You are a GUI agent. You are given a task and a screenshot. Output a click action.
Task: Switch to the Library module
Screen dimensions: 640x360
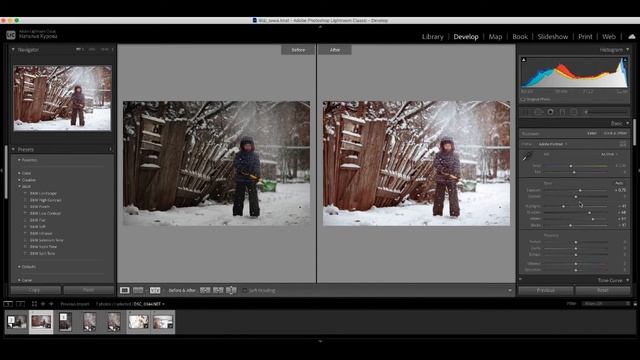click(432, 37)
